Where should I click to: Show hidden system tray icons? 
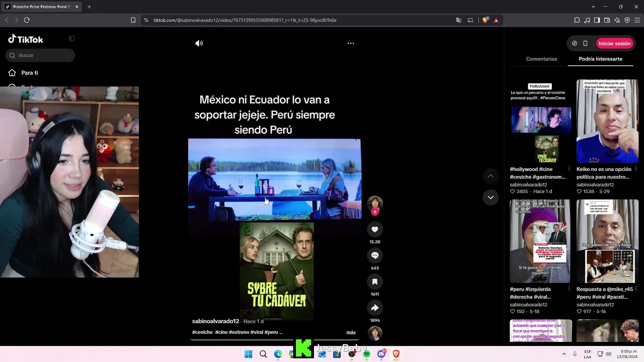(563, 354)
